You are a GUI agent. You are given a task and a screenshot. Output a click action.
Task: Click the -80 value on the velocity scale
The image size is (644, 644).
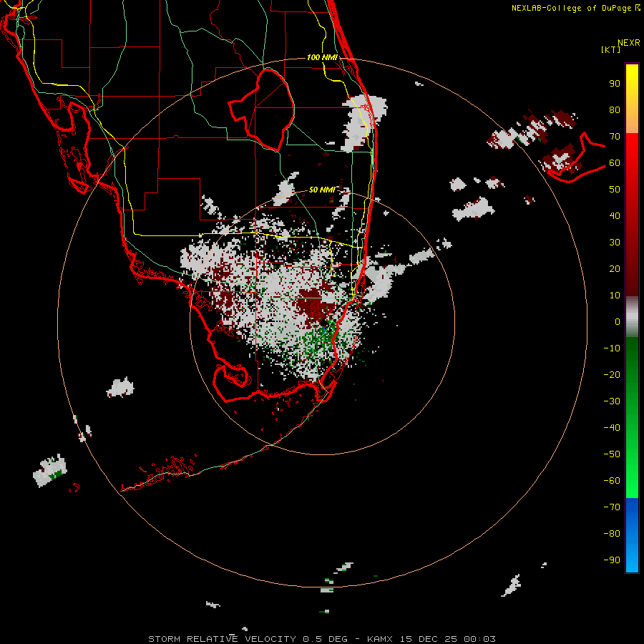[x=612, y=534]
